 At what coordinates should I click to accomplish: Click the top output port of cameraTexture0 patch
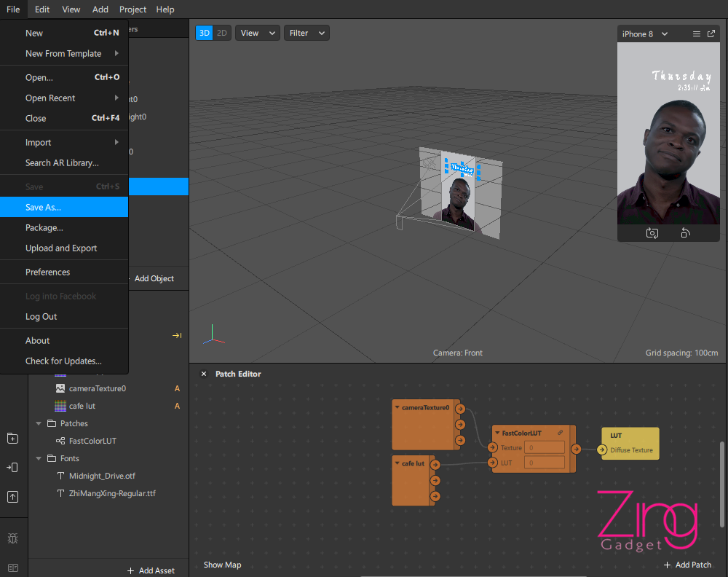(460, 409)
